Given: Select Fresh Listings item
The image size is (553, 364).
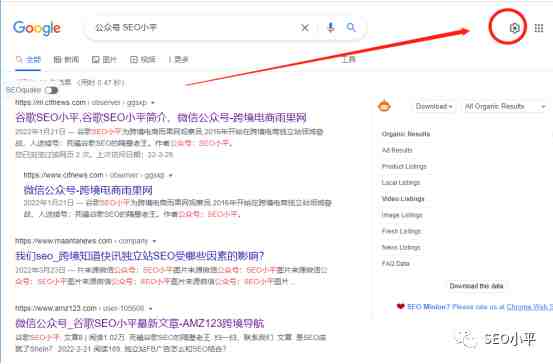Looking at the screenshot, I should 401,231.
